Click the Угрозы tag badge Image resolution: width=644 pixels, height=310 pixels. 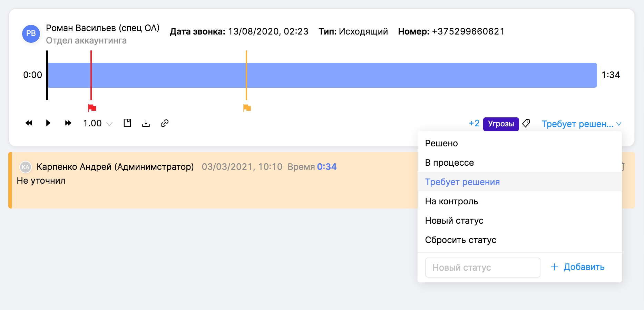[x=501, y=124]
